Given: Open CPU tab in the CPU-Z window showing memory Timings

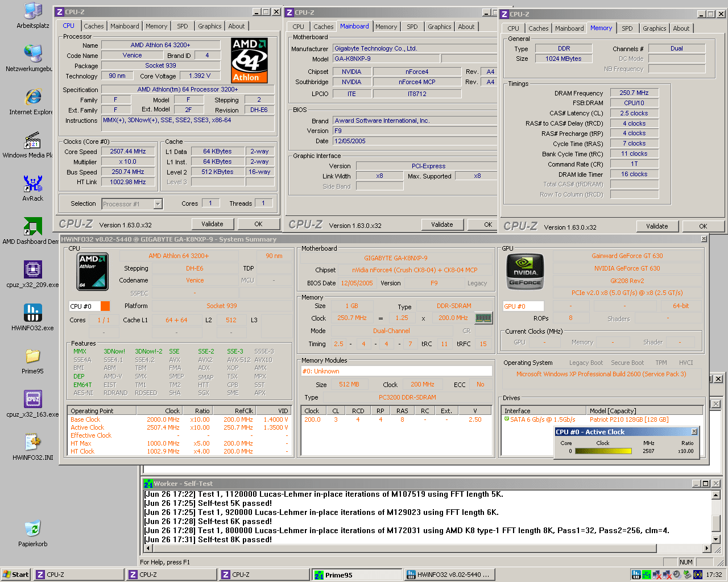Looking at the screenshot, I should [x=514, y=28].
